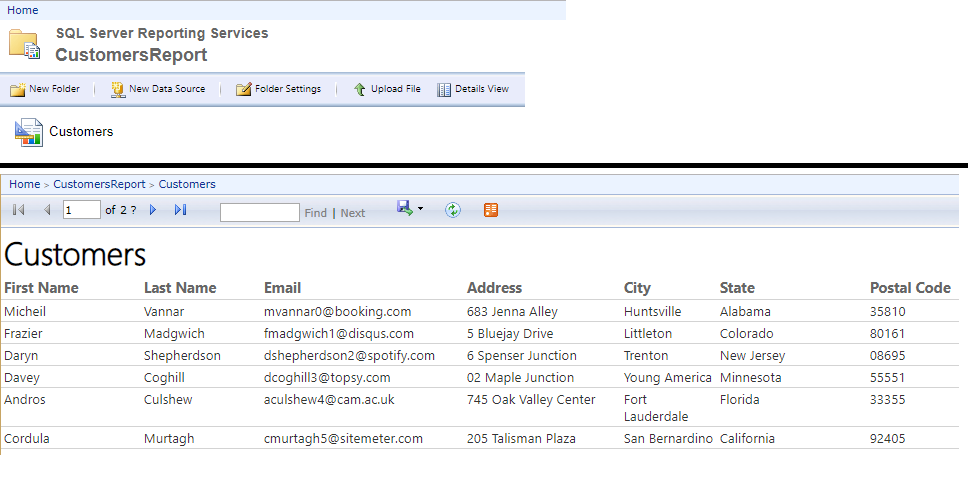Image resolution: width=968 pixels, height=499 pixels.
Task: Select the cell Cordula
Action: coord(27,438)
